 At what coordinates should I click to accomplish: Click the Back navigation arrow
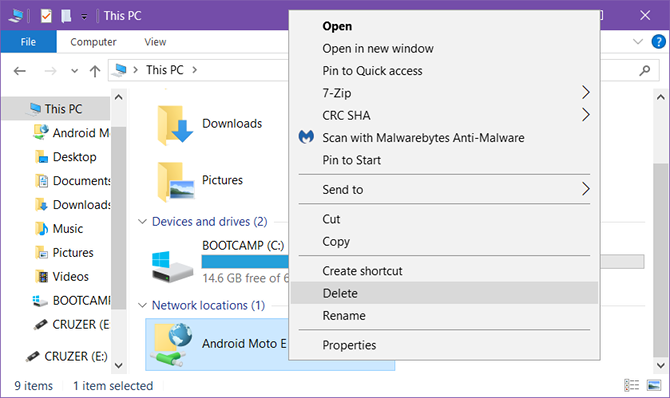[x=20, y=71]
